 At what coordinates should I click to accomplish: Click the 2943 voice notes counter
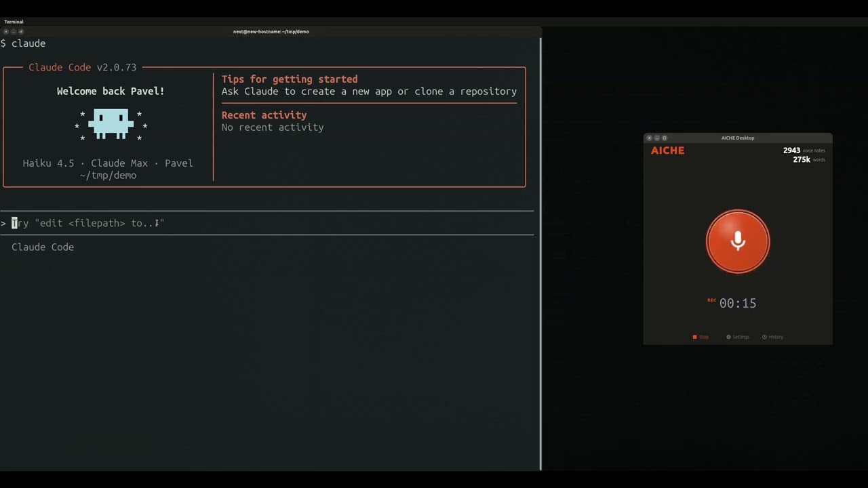tap(804, 150)
